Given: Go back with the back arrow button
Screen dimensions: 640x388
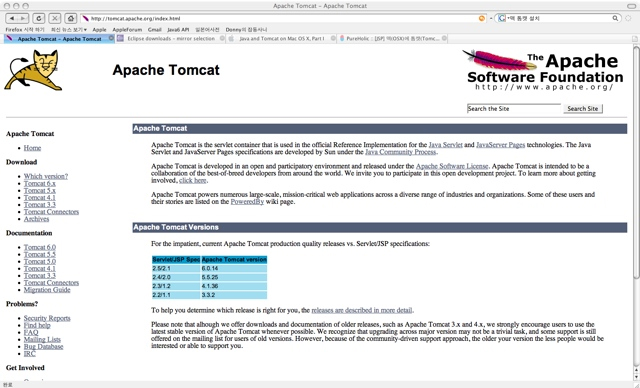Looking at the screenshot, I should (12, 18).
